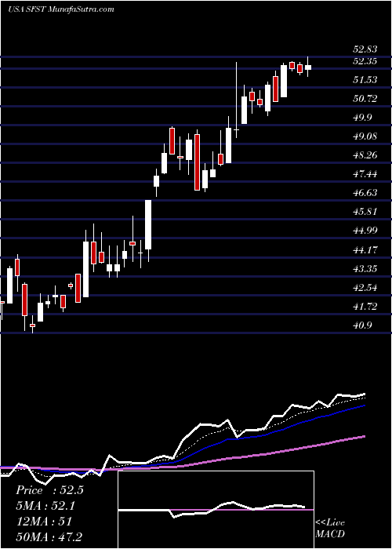This screenshot has width=392, height=549.
Task: Click the 'USA SFST MunafaSutra.com' chart title
Action: (x=61, y=9)
